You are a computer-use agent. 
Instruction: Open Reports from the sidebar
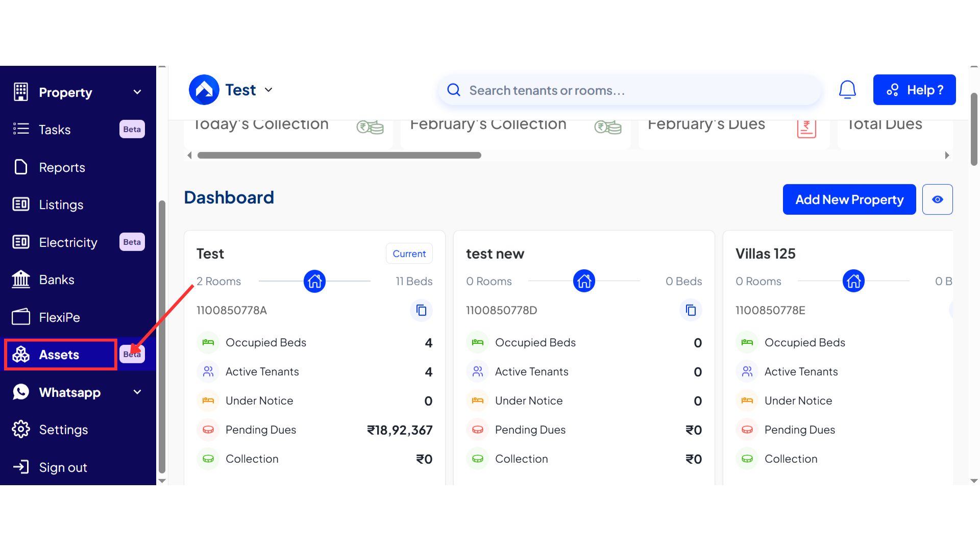point(61,167)
